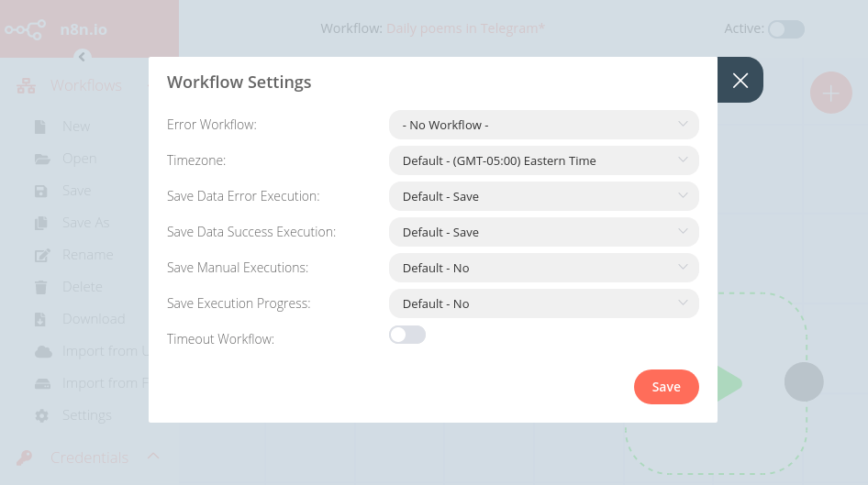Click the Credentials key icon
The width and height of the screenshot is (868, 485).
[27, 457]
